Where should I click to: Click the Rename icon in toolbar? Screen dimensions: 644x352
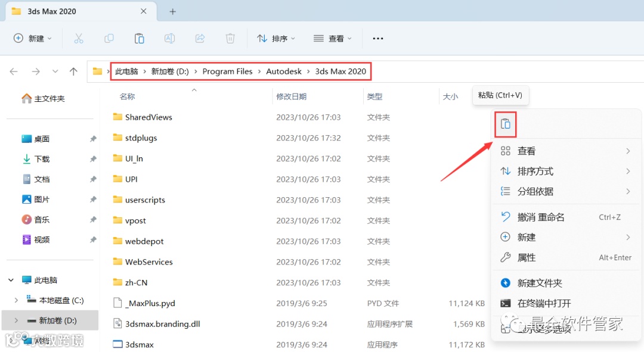click(x=169, y=39)
